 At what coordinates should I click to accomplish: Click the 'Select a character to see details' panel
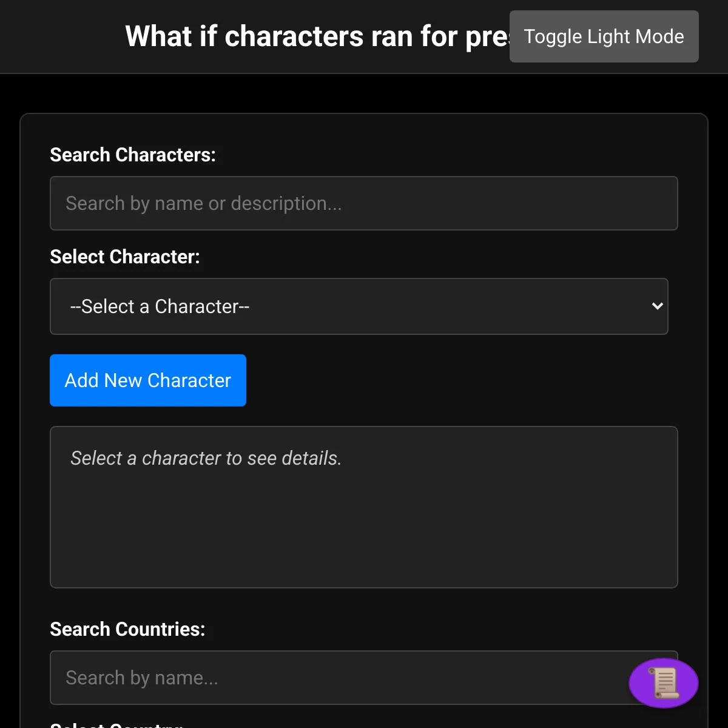click(x=364, y=507)
